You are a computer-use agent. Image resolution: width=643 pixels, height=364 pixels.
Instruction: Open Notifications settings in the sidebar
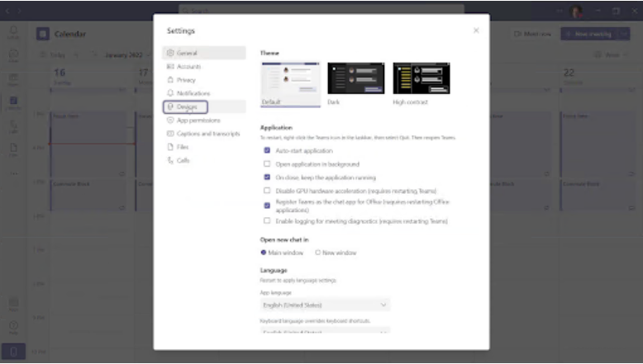tap(193, 93)
